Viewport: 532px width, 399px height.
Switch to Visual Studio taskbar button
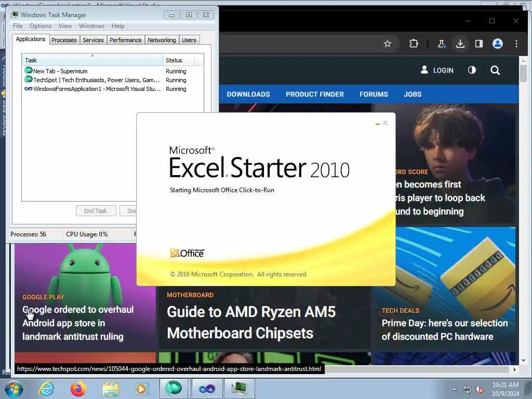tap(207, 389)
